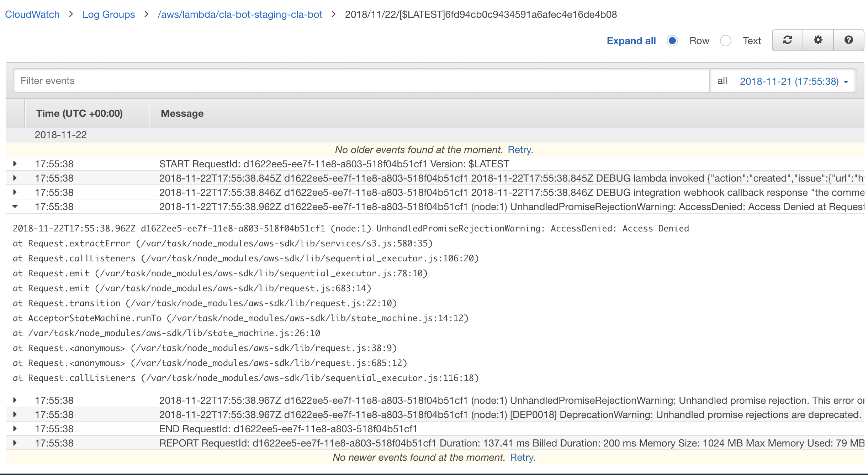Expand the integration webhook callback response row
868x475 pixels.
tap(15, 192)
